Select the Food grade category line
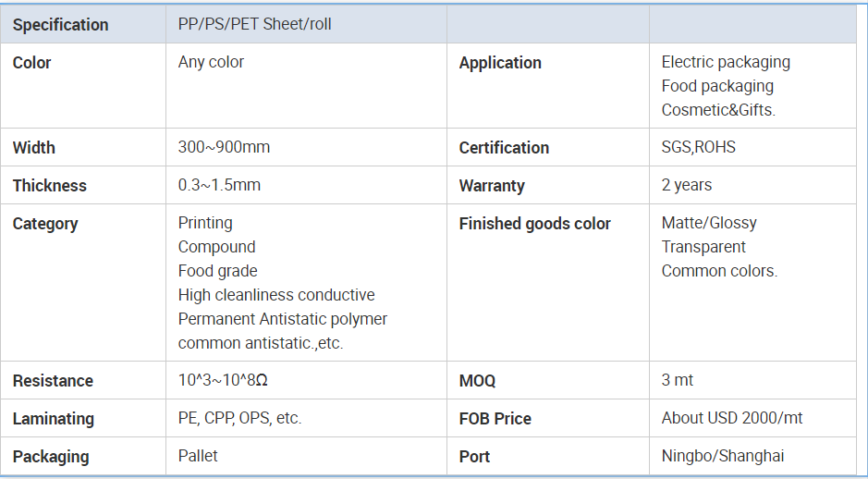868x479 pixels. (x=217, y=271)
